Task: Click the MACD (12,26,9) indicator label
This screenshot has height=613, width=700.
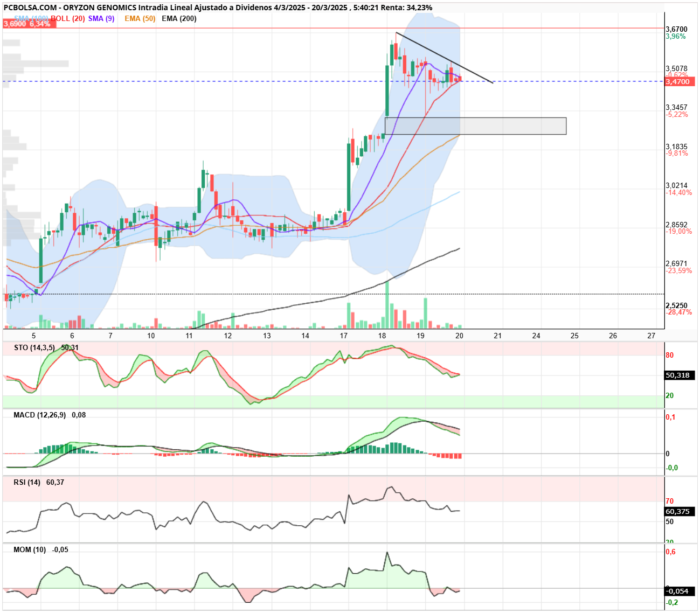Action: click(x=40, y=415)
